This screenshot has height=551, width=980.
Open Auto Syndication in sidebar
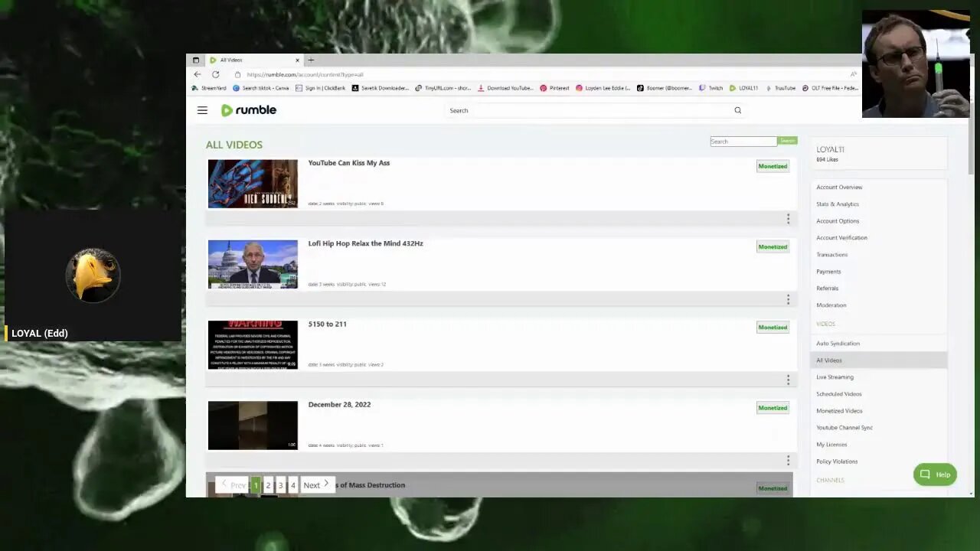click(x=838, y=343)
